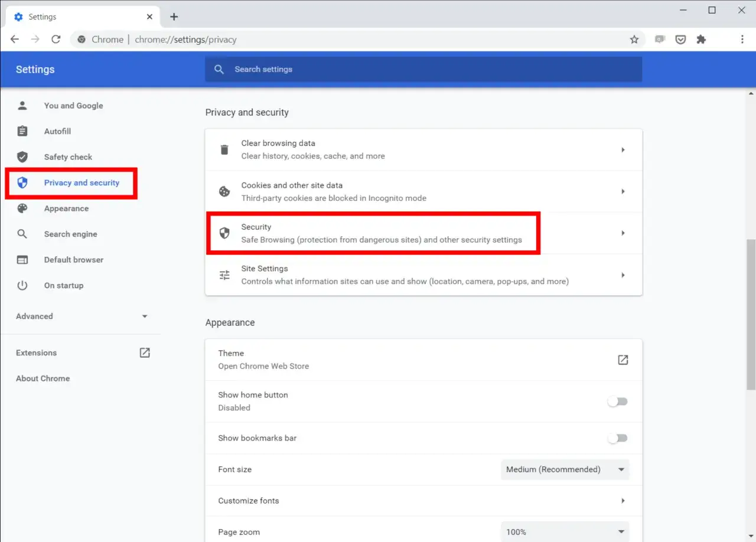Image resolution: width=756 pixels, height=542 pixels.
Task: Open Autofill settings in sidebar
Action: click(57, 131)
